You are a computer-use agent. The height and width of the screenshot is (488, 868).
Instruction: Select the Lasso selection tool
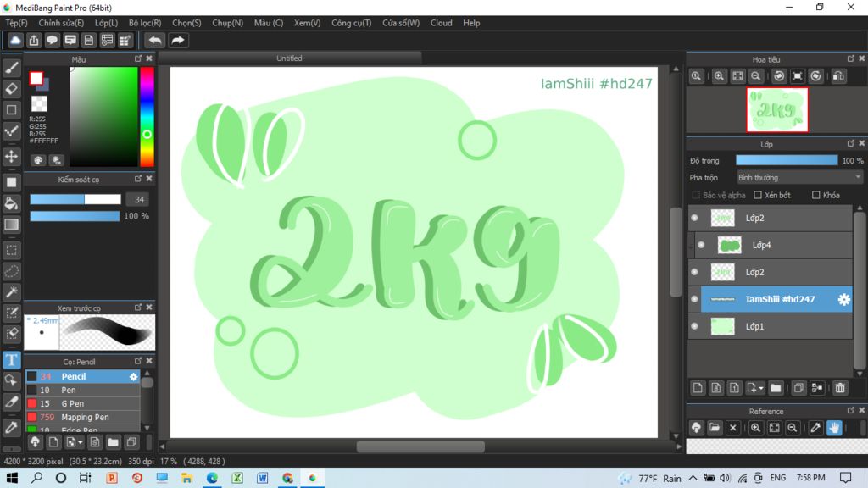point(12,271)
